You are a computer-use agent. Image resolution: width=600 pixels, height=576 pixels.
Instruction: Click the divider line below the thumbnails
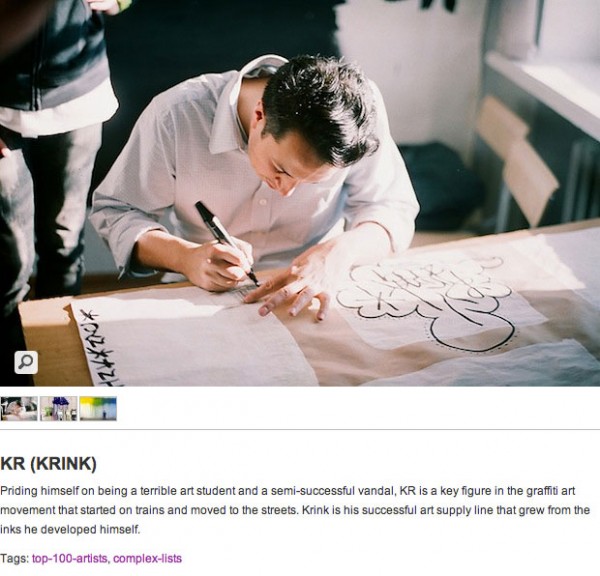[x=300, y=430]
